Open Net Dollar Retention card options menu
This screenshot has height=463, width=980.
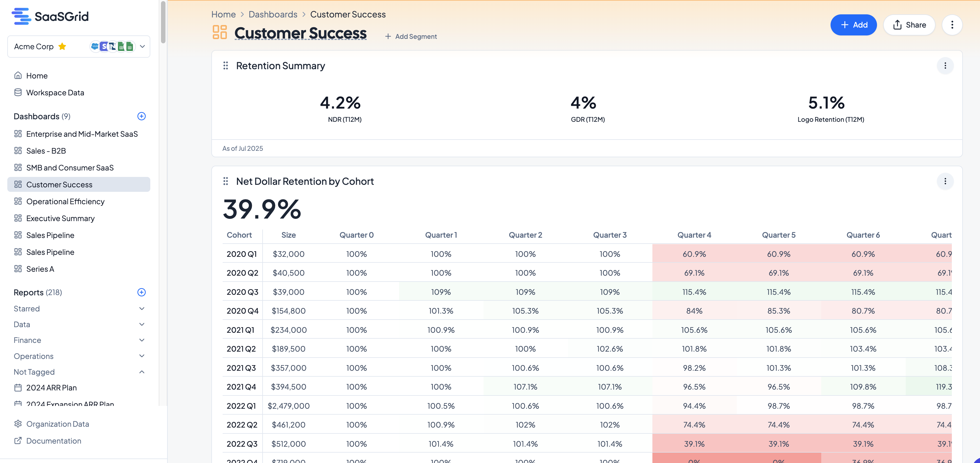945,181
